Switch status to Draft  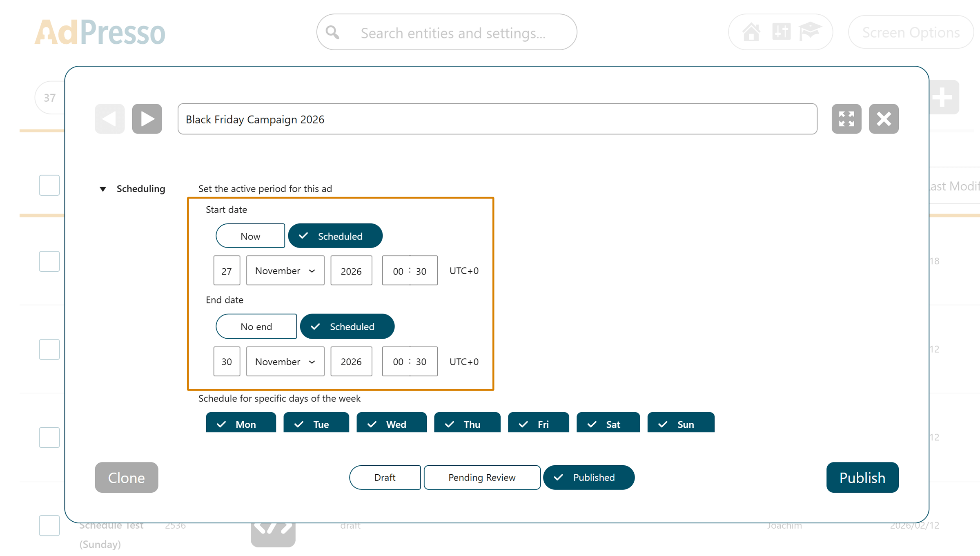(385, 477)
